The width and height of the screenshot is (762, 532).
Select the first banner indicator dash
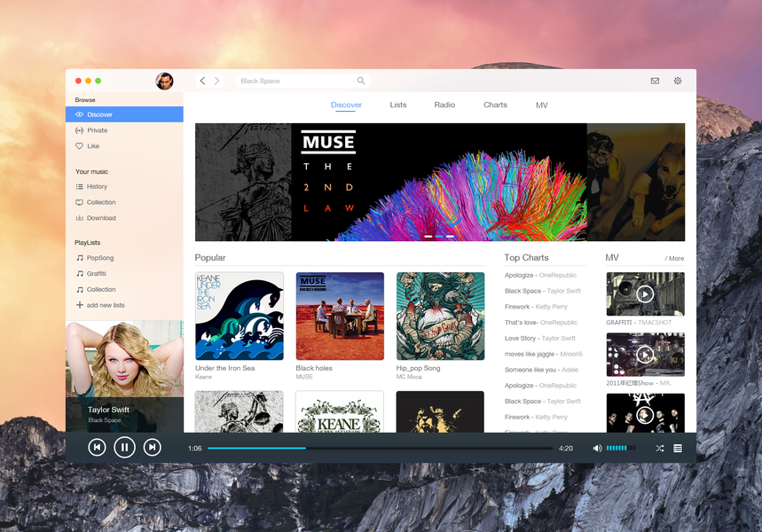428,236
